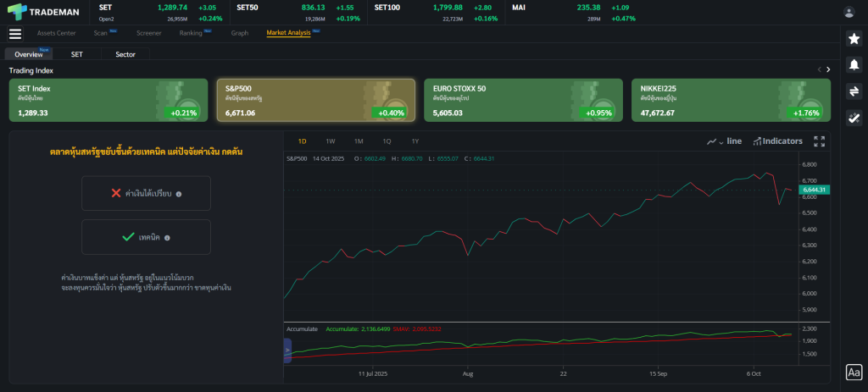This screenshot has height=392, width=868.
Task: Open the user profile icon
Action: click(x=849, y=12)
